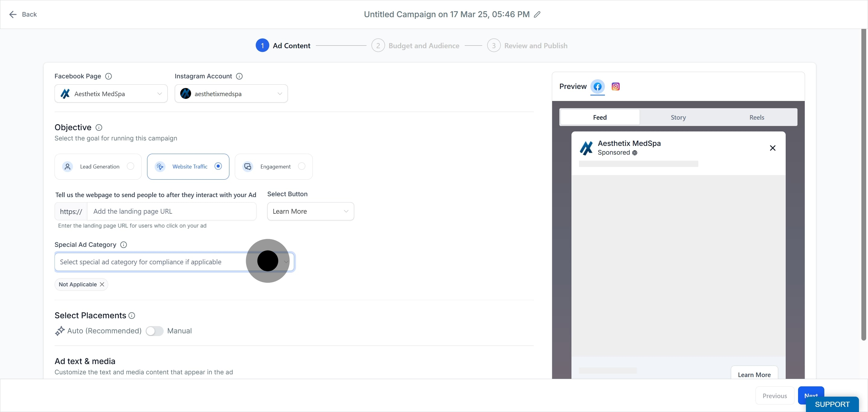The height and width of the screenshot is (412, 868).
Task: Go Back using the arrow link
Action: (x=23, y=14)
